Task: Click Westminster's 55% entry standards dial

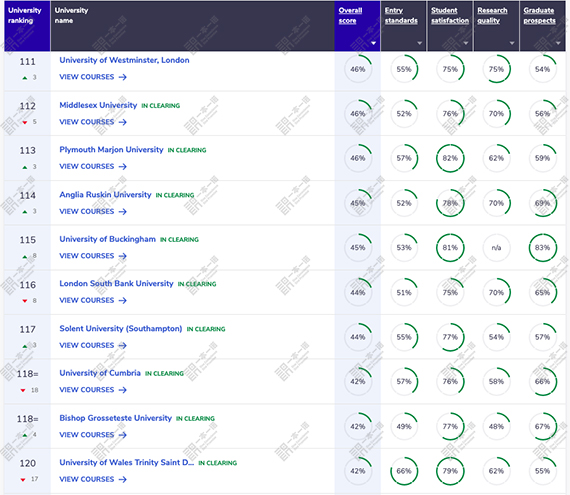Action: tap(404, 69)
